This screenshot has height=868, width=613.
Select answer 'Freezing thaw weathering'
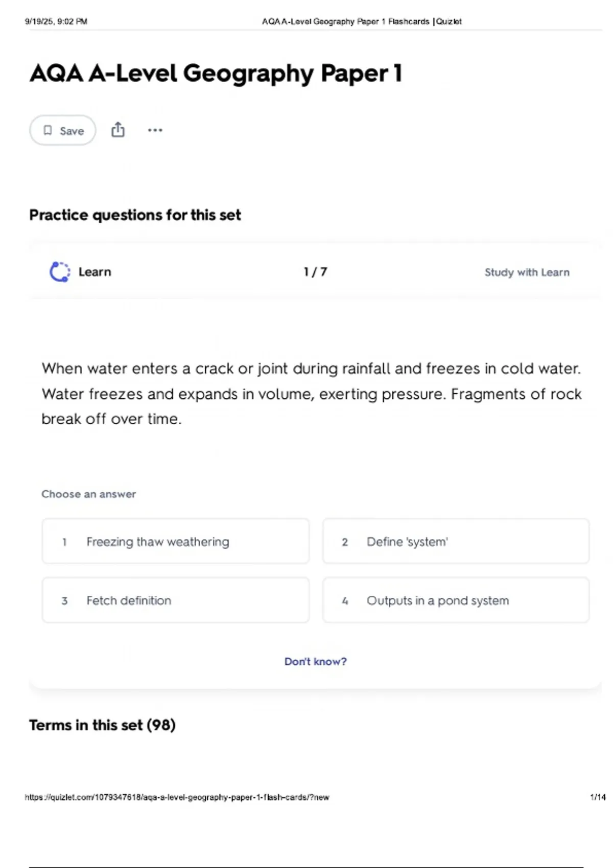point(175,542)
